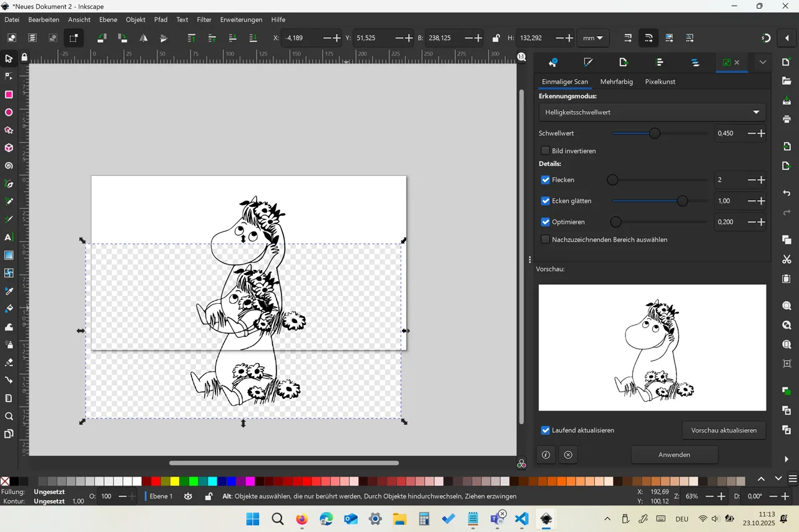Toggle the width/height ratio lock

496,38
